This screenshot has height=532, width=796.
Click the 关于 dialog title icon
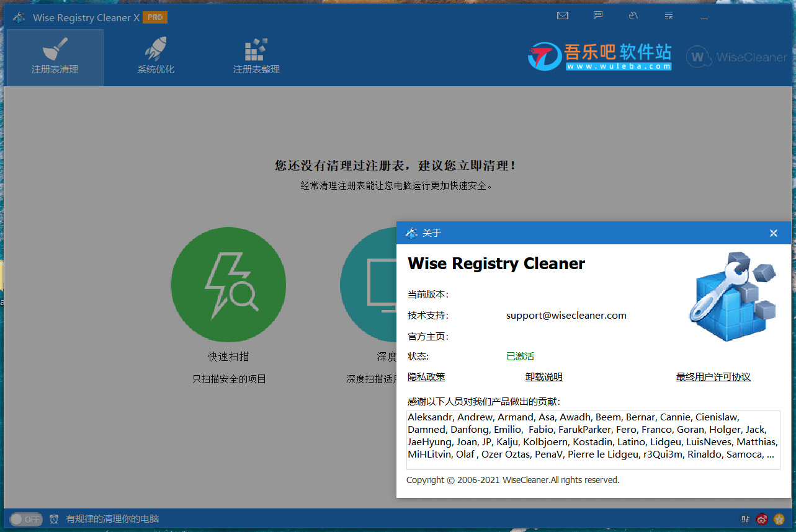pyautogui.click(x=411, y=233)
